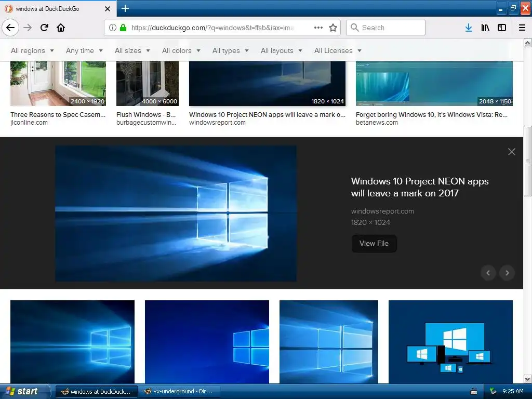
Task: Click the burbagecustomwin... source link
Action: tap(146, 123)
